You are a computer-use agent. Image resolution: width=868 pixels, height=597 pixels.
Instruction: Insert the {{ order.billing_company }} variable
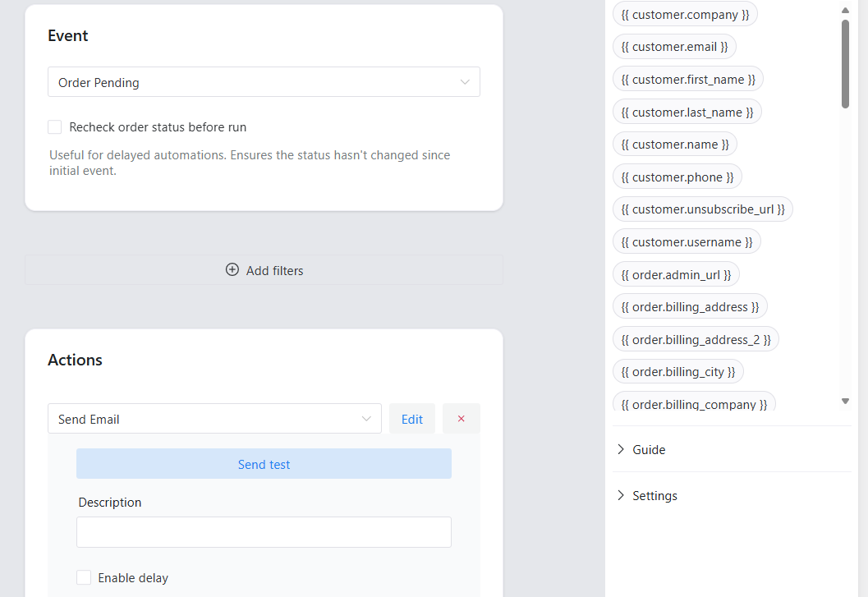(694, 402)
